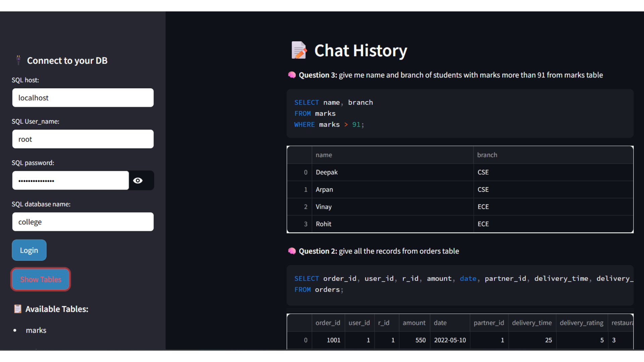The height and width of the screenshot is (362, 644).
Task: Select ECE branch cell in Vinay row
Action: (553, 207)
